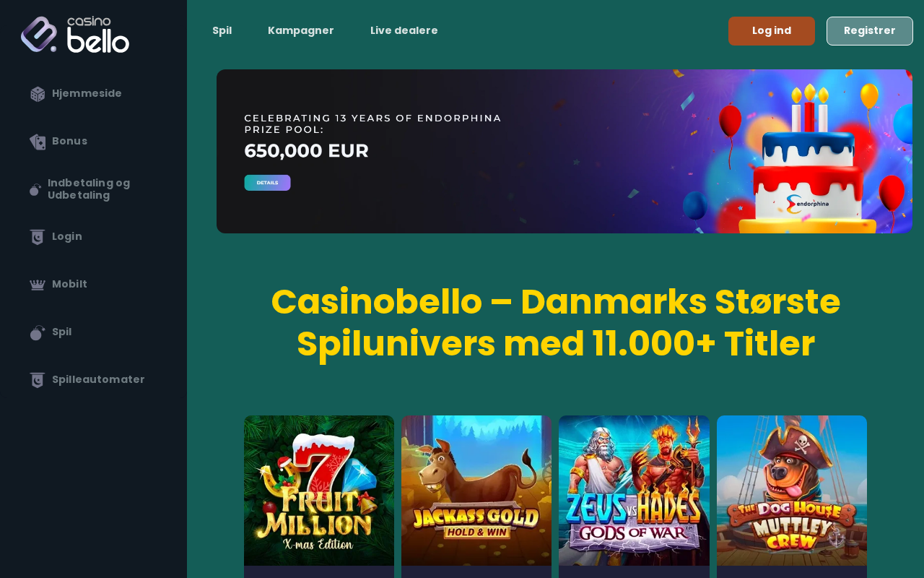Screen dimensions: 924x578
Task: Click the Log ind button
Action: 772,31
